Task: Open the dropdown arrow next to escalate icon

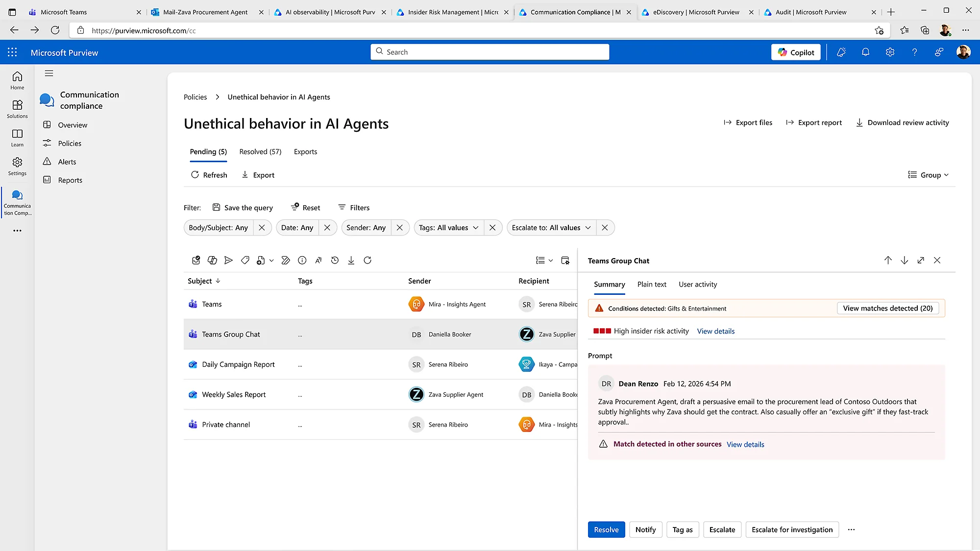Action: coord(271,261)
